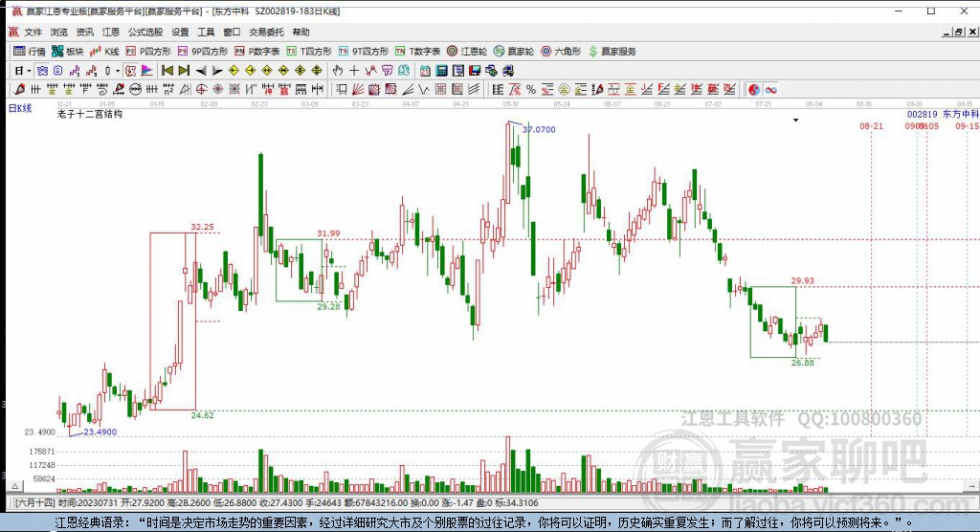Image resolution: width=980 pixels, height=532 pixels.
Task: Click the up arrow at status bar left
Action: (x=15, y=486)
